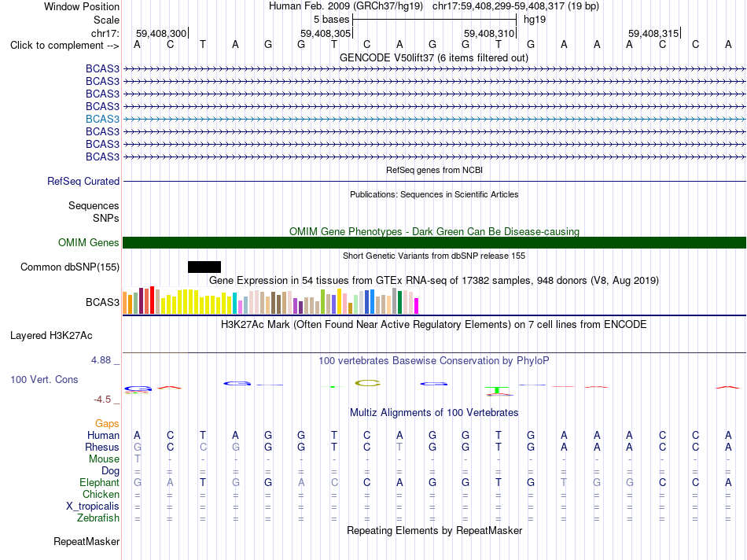Click the black dbSNP variant block

204,267
